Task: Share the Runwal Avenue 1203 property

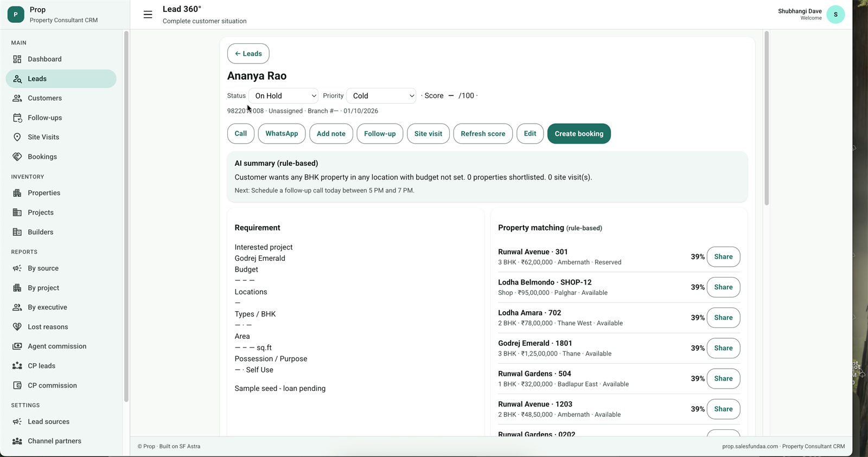Action: (x=723, y=409)
